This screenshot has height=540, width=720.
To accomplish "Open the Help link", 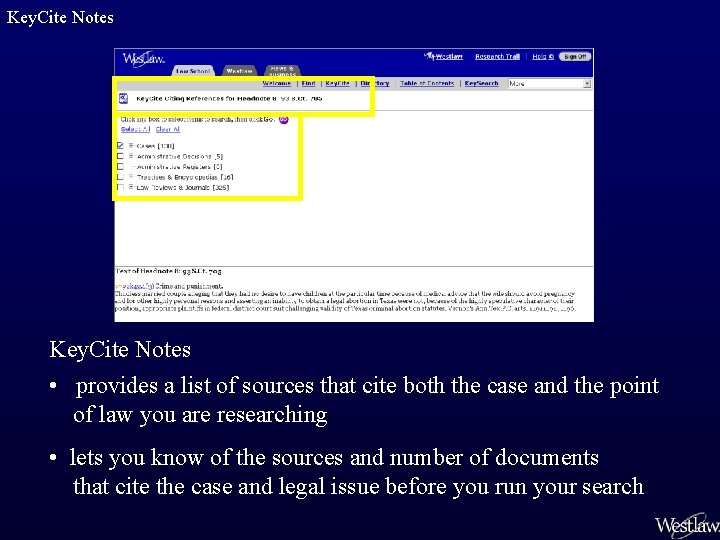I will (543, 56).
